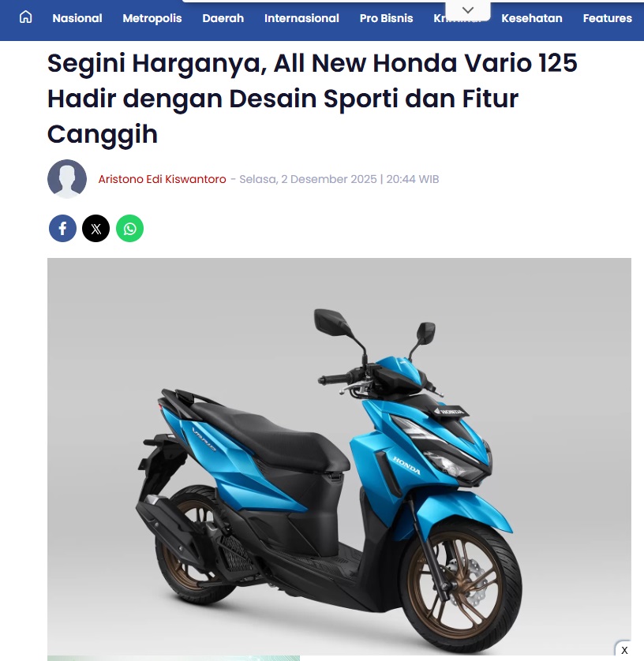The height and width of the screenshot is (661, 644).
Task: Open the partially hidden Kriminal menu
Action: [440, 20]
